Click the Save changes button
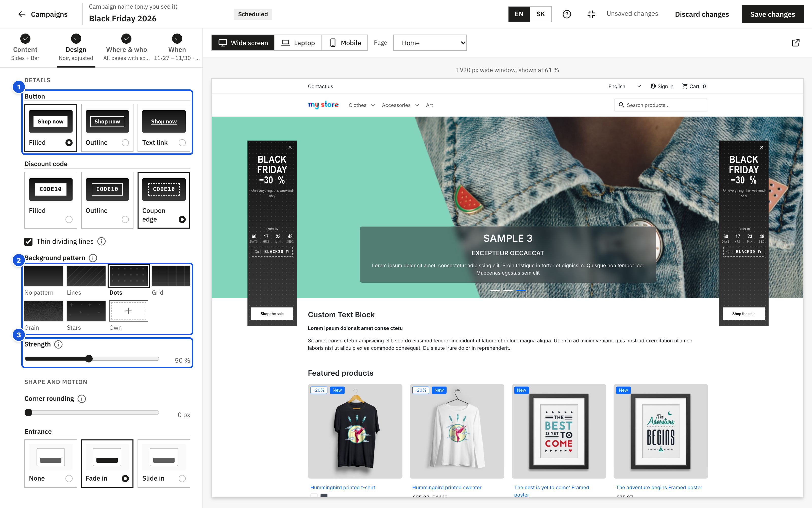This screenshot has height=508, width=812. (x=772, y=14)
